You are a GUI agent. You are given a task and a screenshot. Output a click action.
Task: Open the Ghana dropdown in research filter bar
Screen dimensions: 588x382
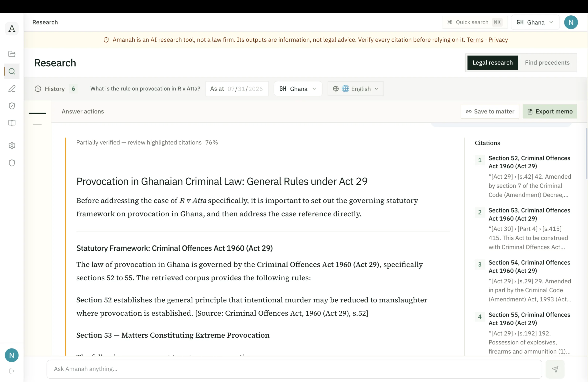click(298, 89)
